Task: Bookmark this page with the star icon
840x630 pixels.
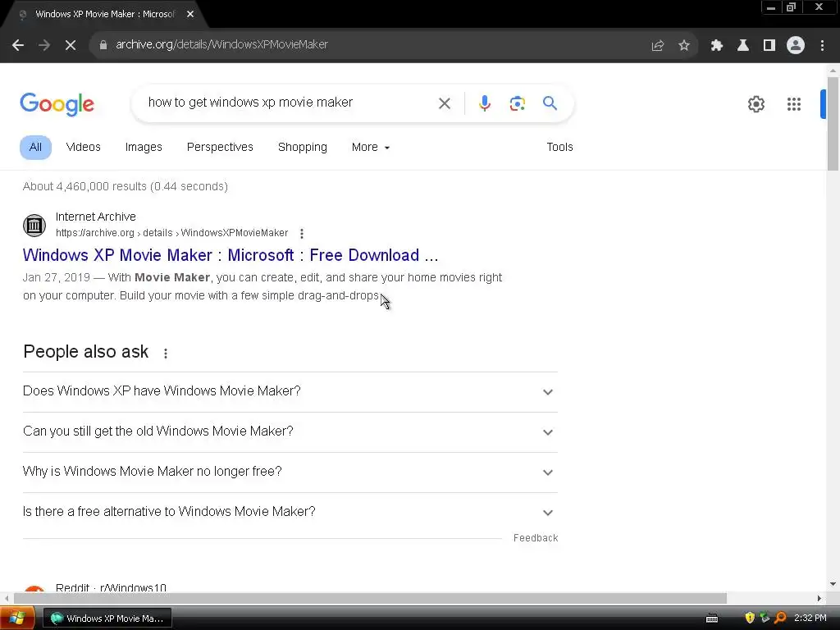Action: tap(684, 45)
